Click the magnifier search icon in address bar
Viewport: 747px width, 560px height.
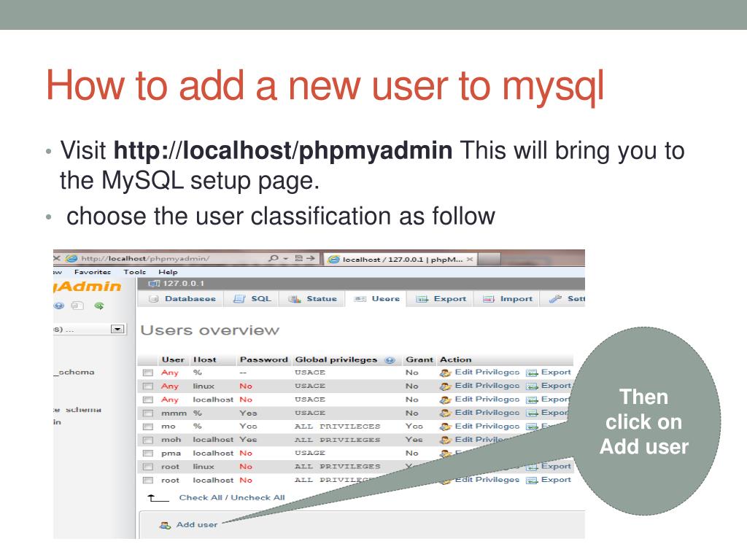[274, 258]
